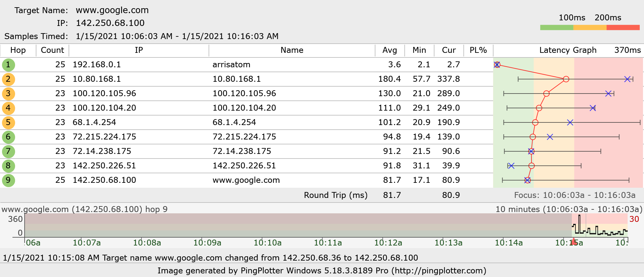Image resolution: width=644 pixels, height=277 pixels.
Task: Select the green hop 6 circle
Action: 8,137
